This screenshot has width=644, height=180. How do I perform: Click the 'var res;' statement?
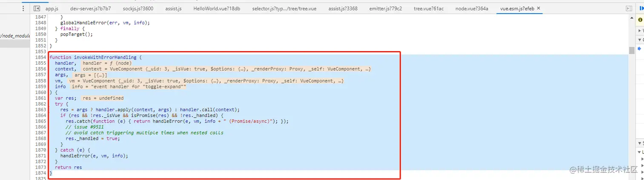(x=66, y=98)
